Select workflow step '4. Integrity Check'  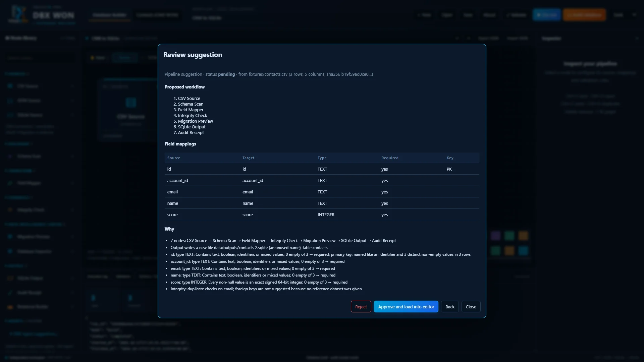click(190, 116)
